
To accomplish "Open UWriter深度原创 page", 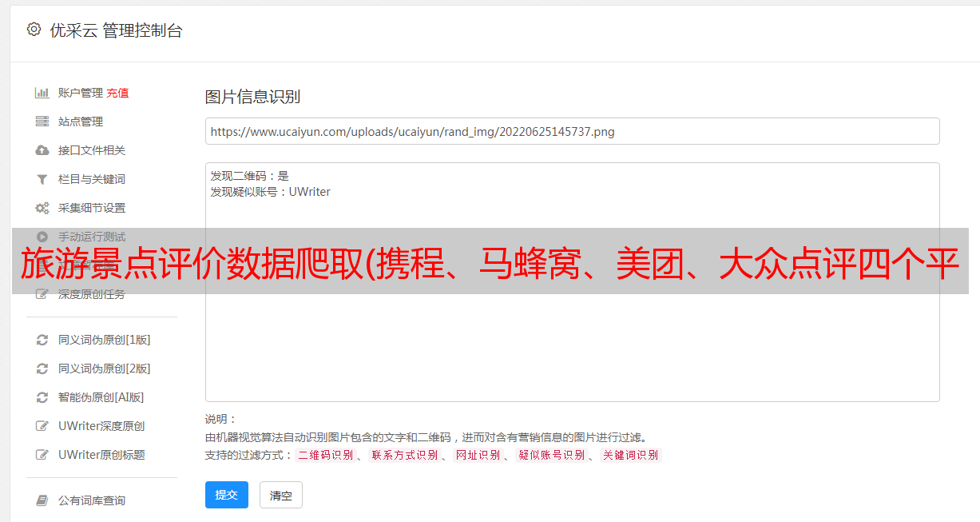I will [x=101, y=426].
